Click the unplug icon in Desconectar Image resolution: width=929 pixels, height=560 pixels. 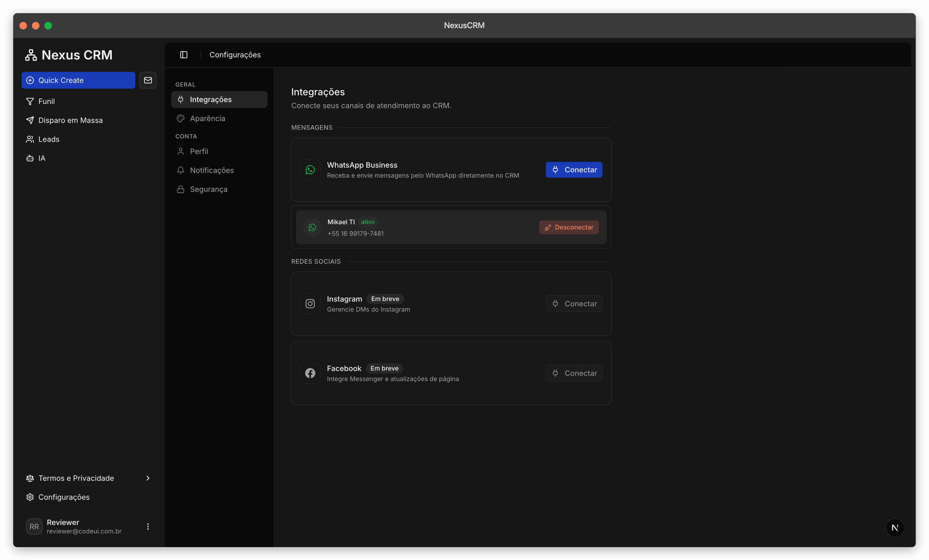coord(548,227)
